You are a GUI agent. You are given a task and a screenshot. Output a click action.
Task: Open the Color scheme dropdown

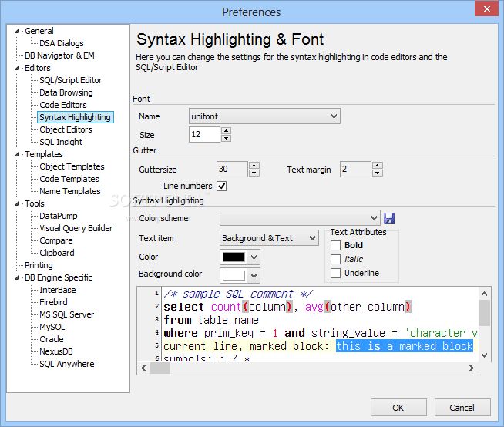[300, 218]
